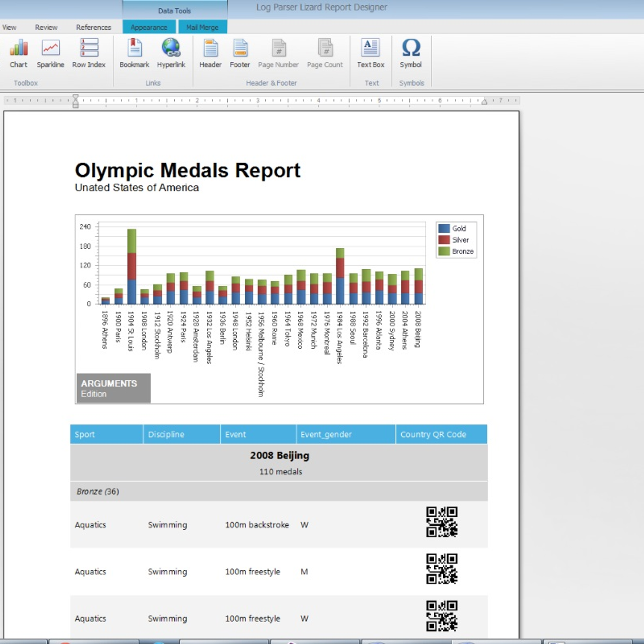Add a Row Index
This screenshot has width=644, height=644.
[x=89, y=53]
